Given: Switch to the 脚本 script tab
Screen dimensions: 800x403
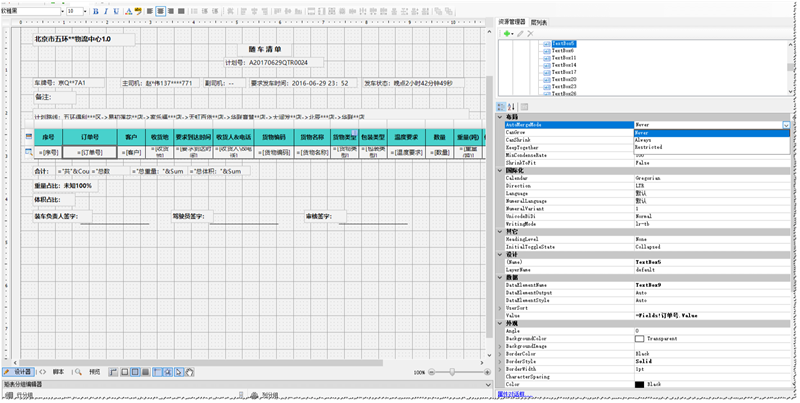Looking at the screenshot, I should (55, 371).
